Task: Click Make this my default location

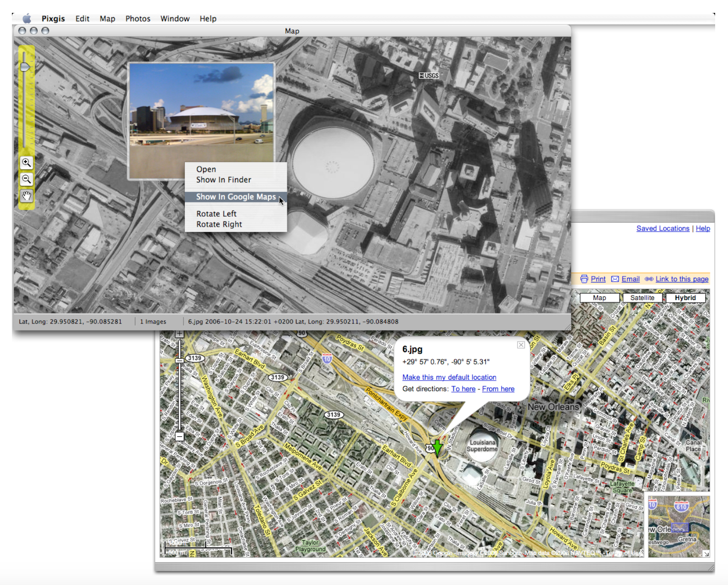Action: point(449,377)
